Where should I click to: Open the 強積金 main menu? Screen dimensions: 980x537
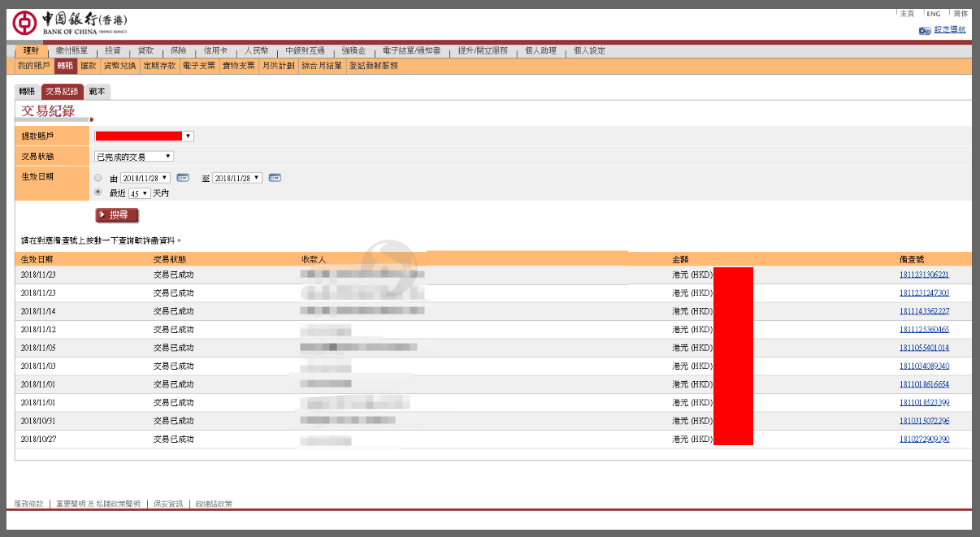click(x=353, y=51)
